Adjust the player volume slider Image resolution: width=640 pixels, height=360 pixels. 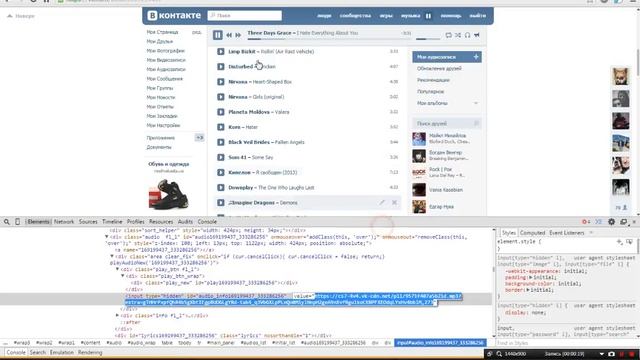(428, 39)
